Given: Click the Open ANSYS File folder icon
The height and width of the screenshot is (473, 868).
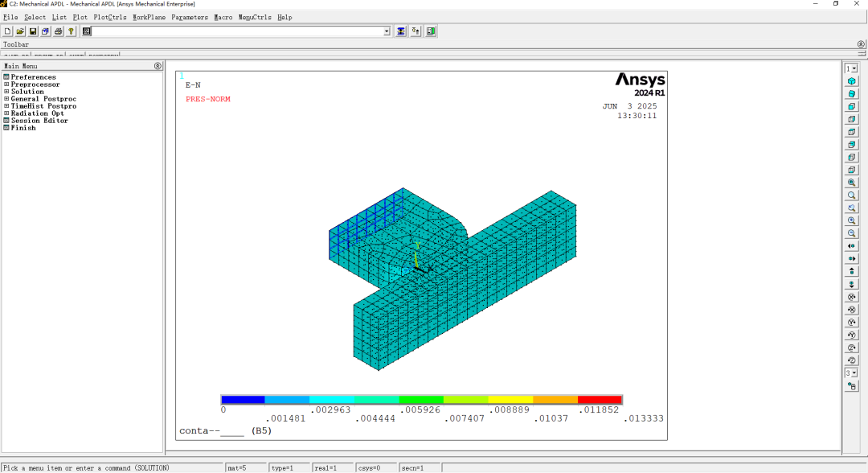Looking at the screenshot, I should coord(20,31).
